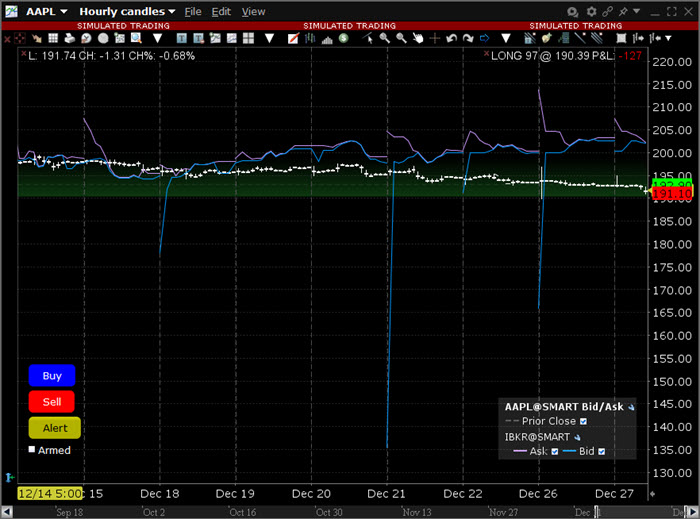Open chart settings gear icon

pos(591,12)
